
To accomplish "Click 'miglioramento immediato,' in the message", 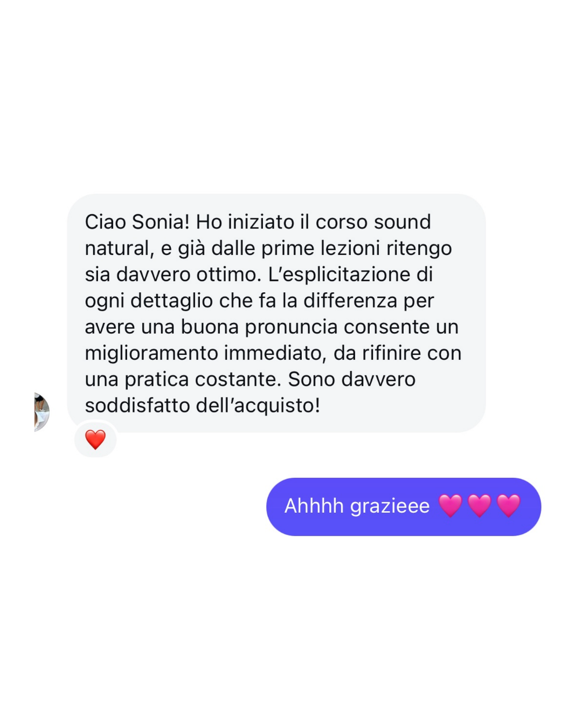I will coord(206,353).
